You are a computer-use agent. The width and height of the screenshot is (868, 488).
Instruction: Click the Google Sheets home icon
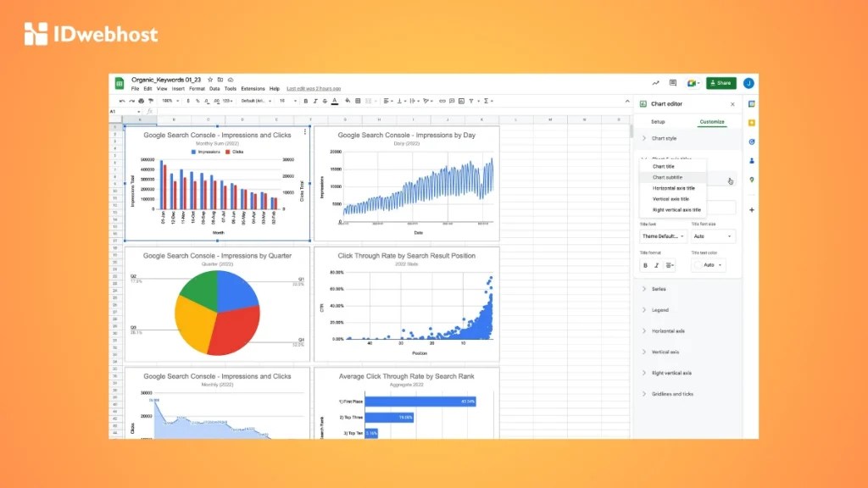click(119, 84)
